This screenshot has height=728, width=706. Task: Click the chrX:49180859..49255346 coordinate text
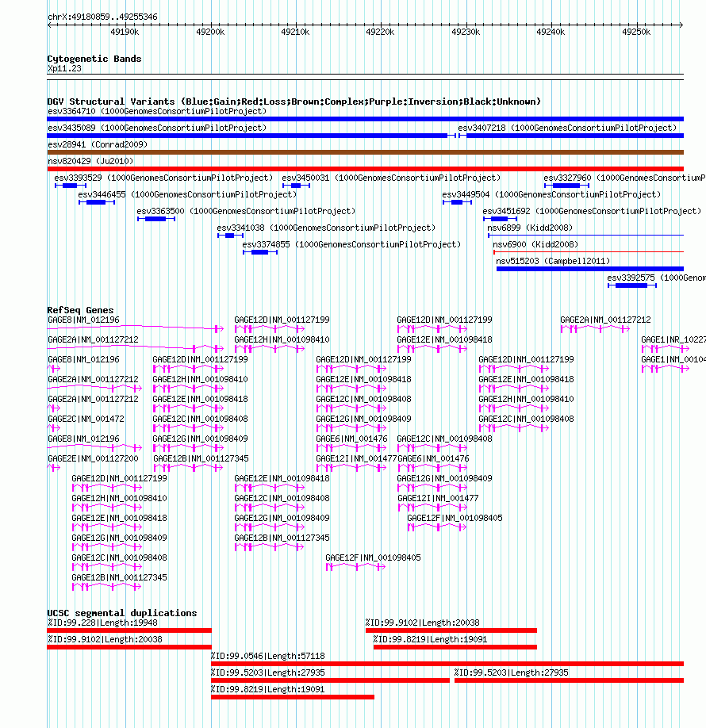click(102, 17)
